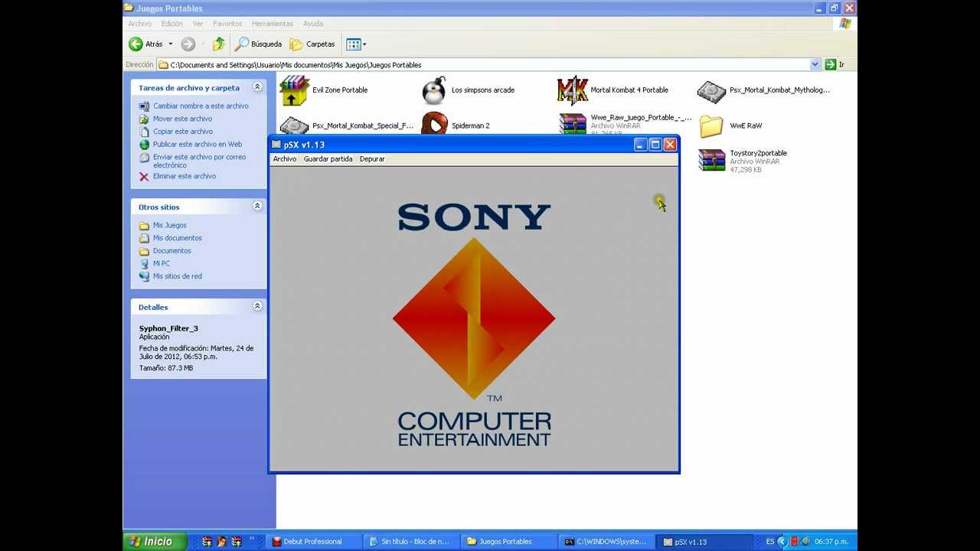Switch to Juegos Portables taskbar button
980x551 pixels.
tap(510, 542)
